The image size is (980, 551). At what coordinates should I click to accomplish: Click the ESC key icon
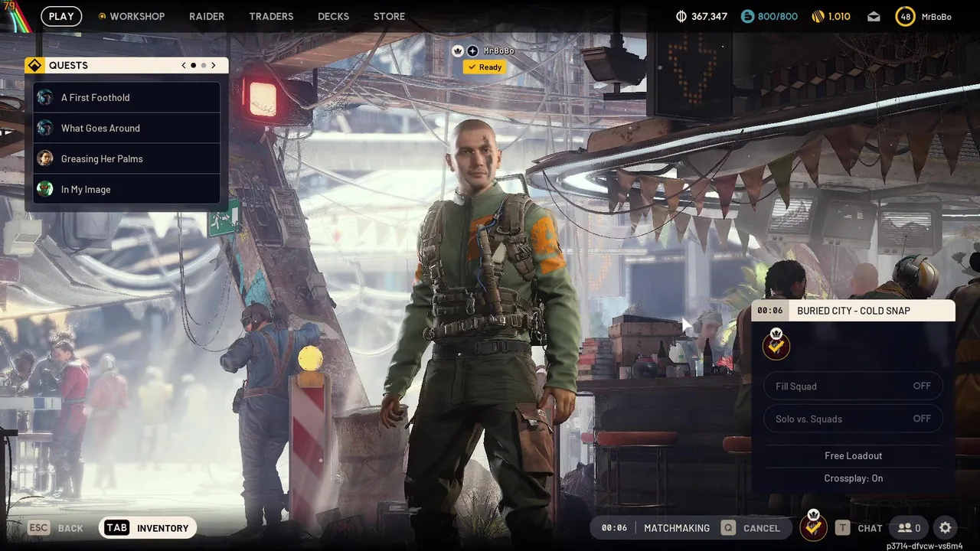coord(39,528)
